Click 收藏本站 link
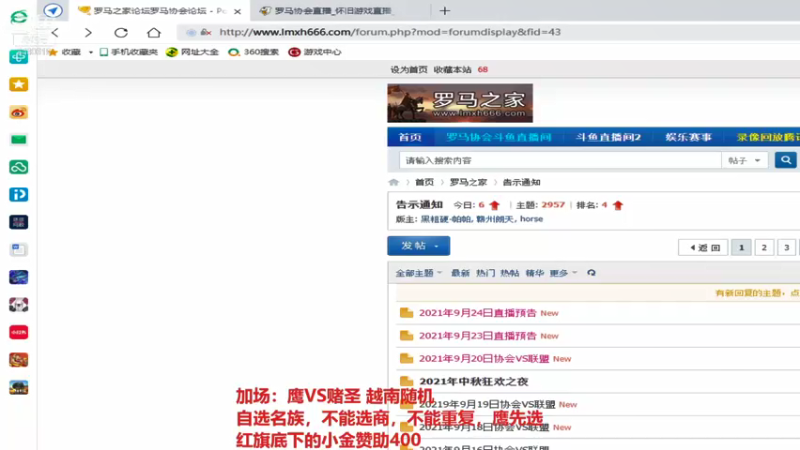The height and width of the screenshot is (450, 800). point(453,70)
